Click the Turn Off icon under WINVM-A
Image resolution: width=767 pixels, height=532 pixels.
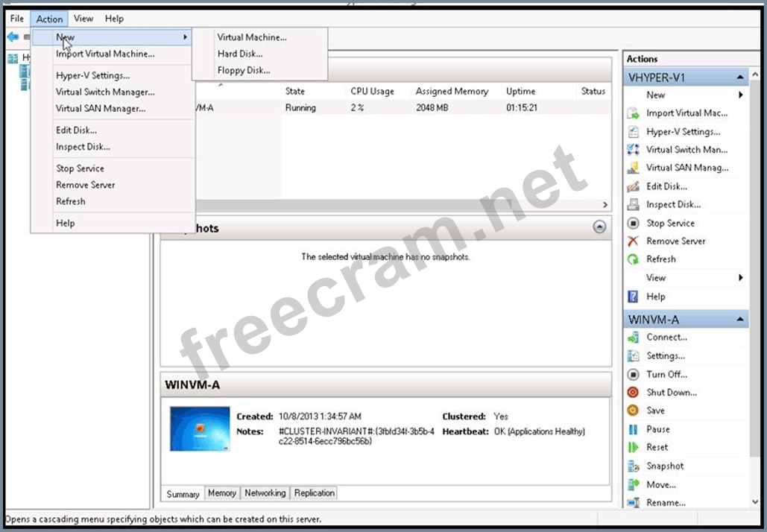633,374
